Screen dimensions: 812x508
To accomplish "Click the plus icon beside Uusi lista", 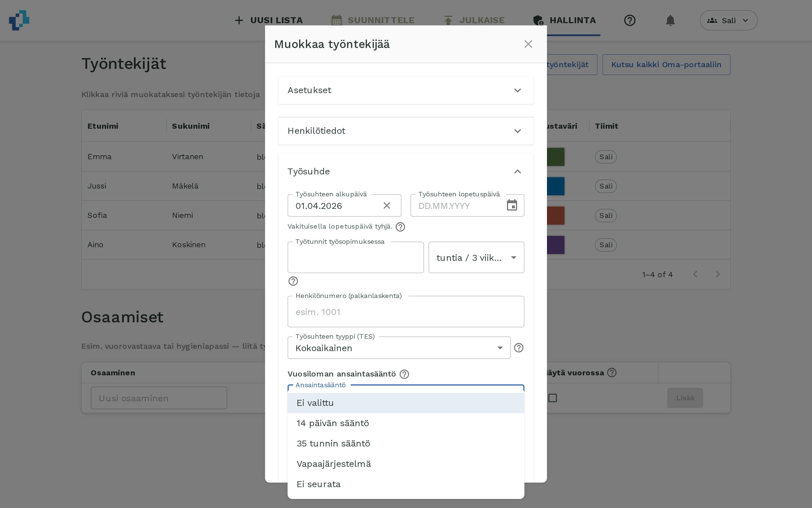I will [239, 21].
